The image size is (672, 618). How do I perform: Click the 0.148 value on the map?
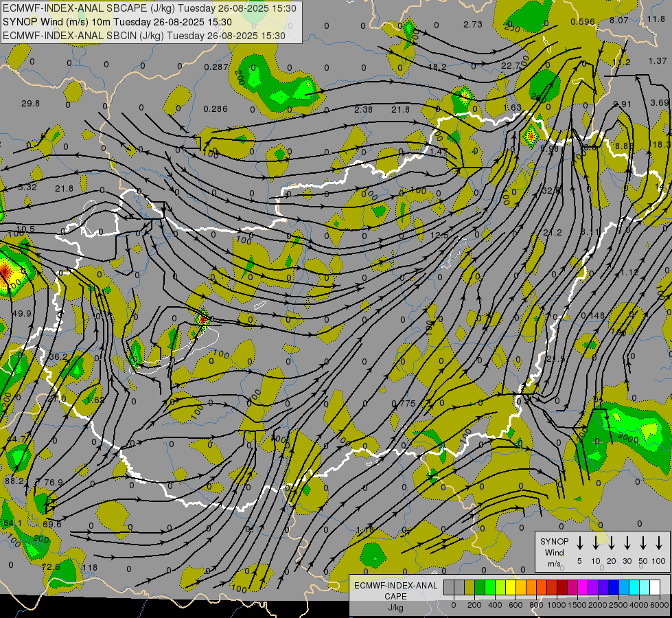click(x=592, y=316)
